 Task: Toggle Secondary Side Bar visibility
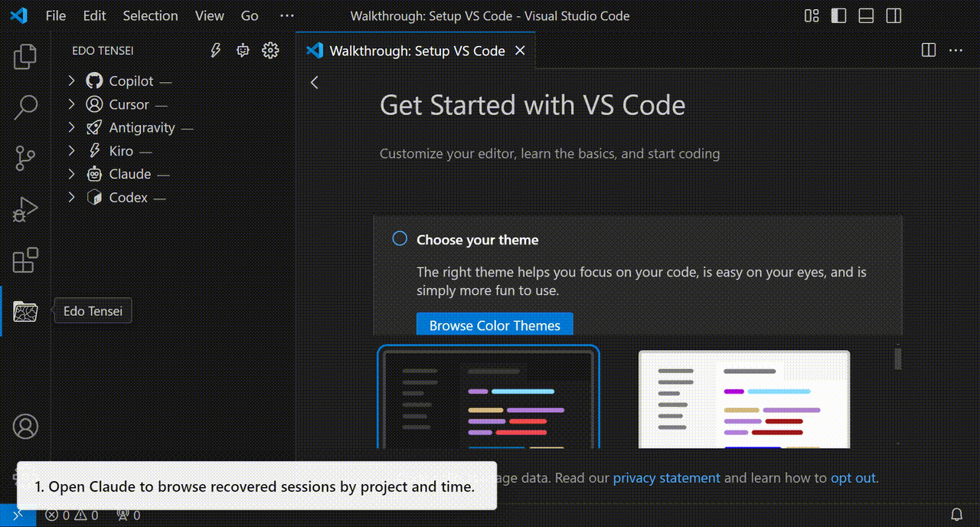point(893,15)
